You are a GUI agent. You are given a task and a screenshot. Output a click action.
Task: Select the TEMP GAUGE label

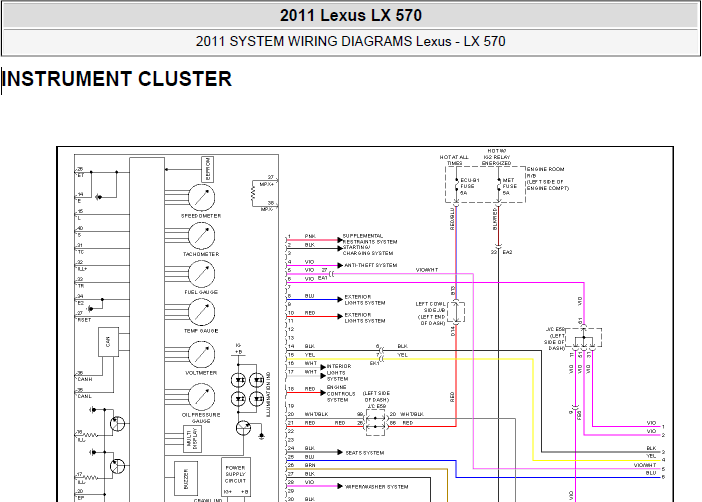coord(201,331)
